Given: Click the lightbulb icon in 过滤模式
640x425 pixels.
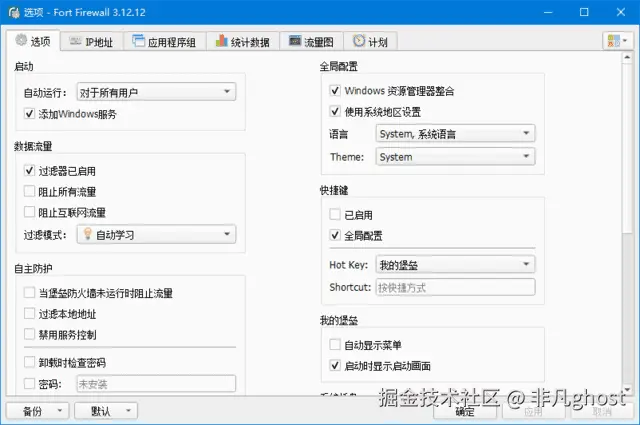Looking at the screenshot, I should [87, 234].
